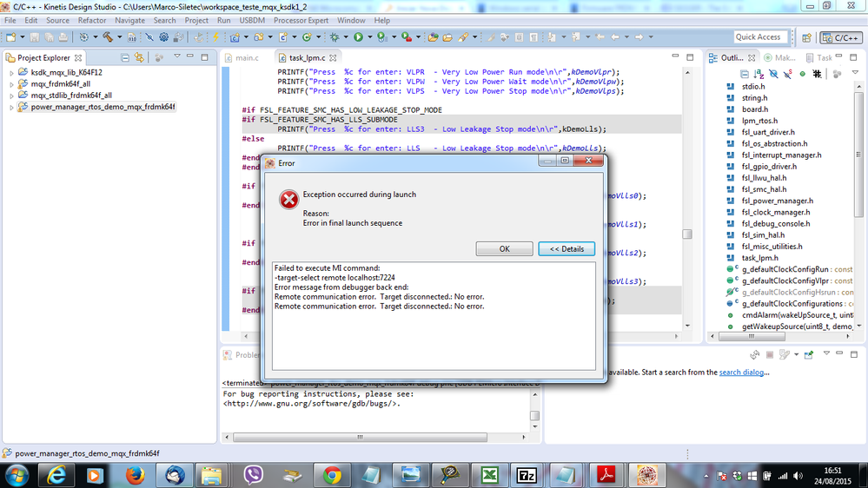Image resolution: width=868 pixels, height=488 pixels.
Task: Open the Processor Expert menu
Action: pos(301,21)
